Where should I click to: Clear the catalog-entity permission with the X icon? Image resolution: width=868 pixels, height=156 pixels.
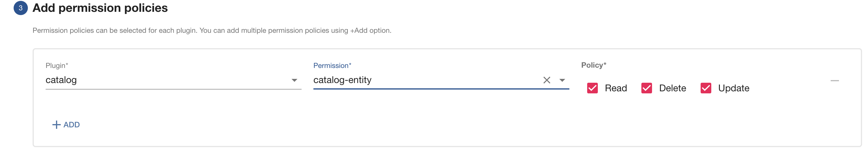coord(547,80)
